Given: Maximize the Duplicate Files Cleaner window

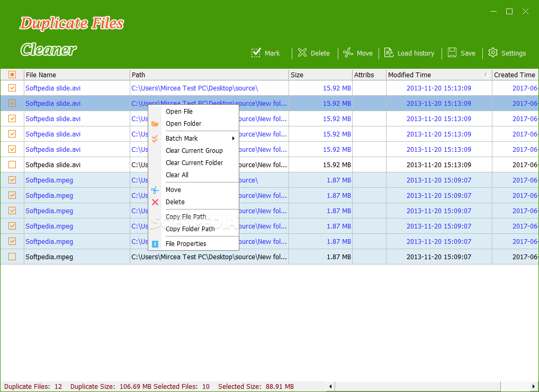Looking at the screenshot, I should [x=509, y=11].
